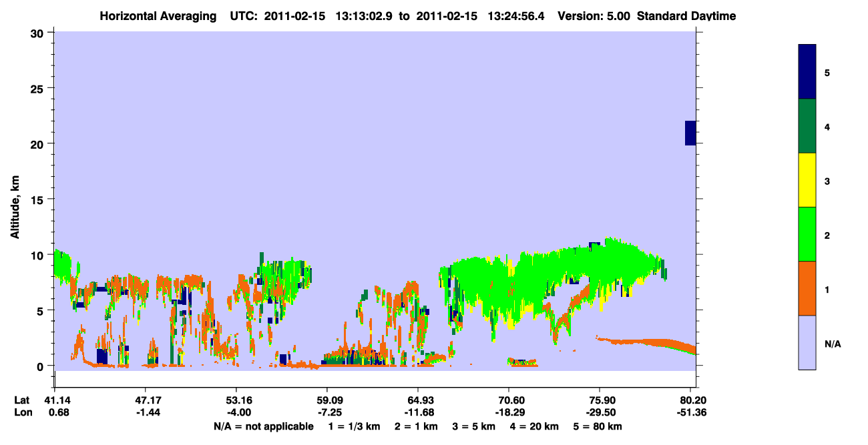Click longitude value '-51.36'

tap(691, 412)
